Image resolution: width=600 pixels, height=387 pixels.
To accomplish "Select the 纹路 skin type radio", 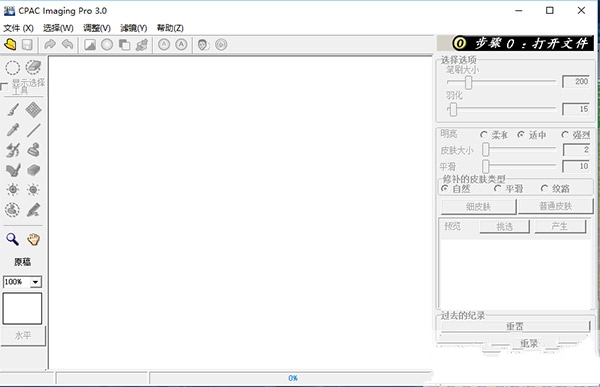I will [x=544, y=188].
